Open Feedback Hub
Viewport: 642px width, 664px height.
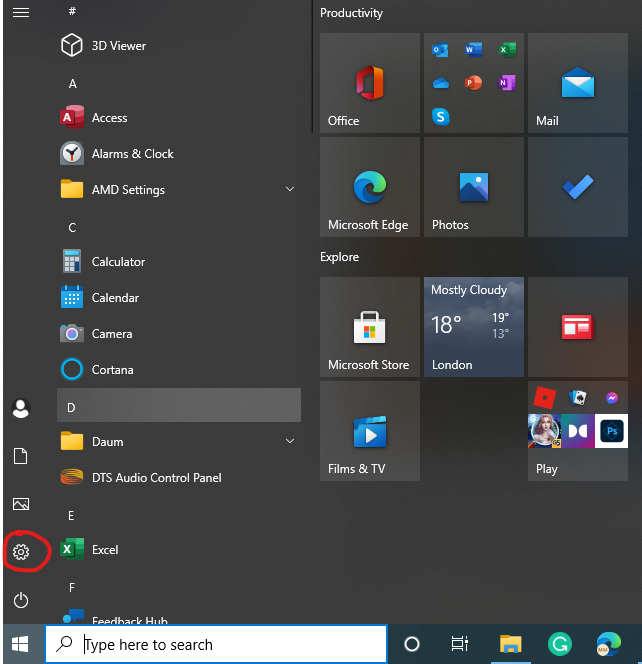(x=179, y=617)
